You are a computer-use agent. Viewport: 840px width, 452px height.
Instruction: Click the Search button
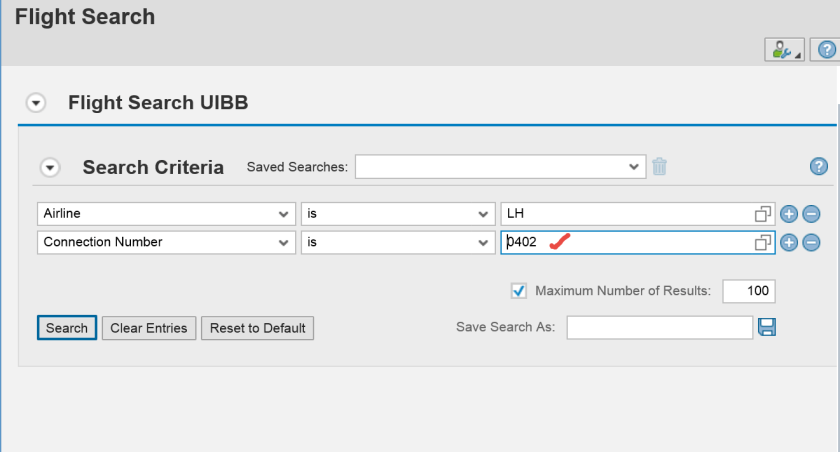point(67,328)
